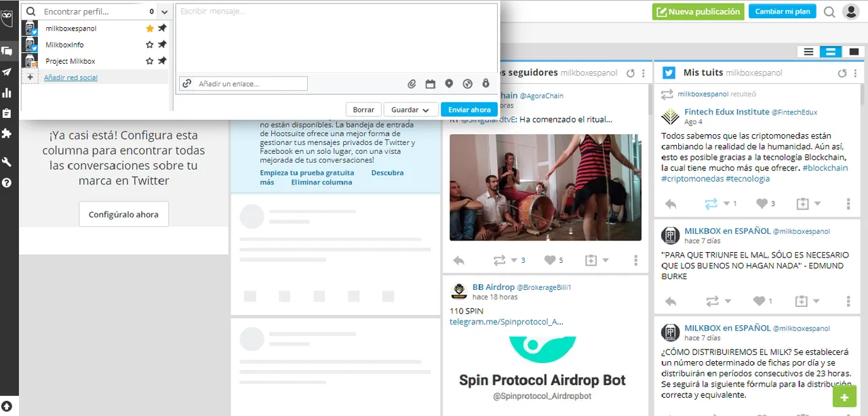Viewport: 868px width, 416px height.
Task: Click the up-arrow circle icon at sidebar bottom
Action: click(x=7, y=406)
